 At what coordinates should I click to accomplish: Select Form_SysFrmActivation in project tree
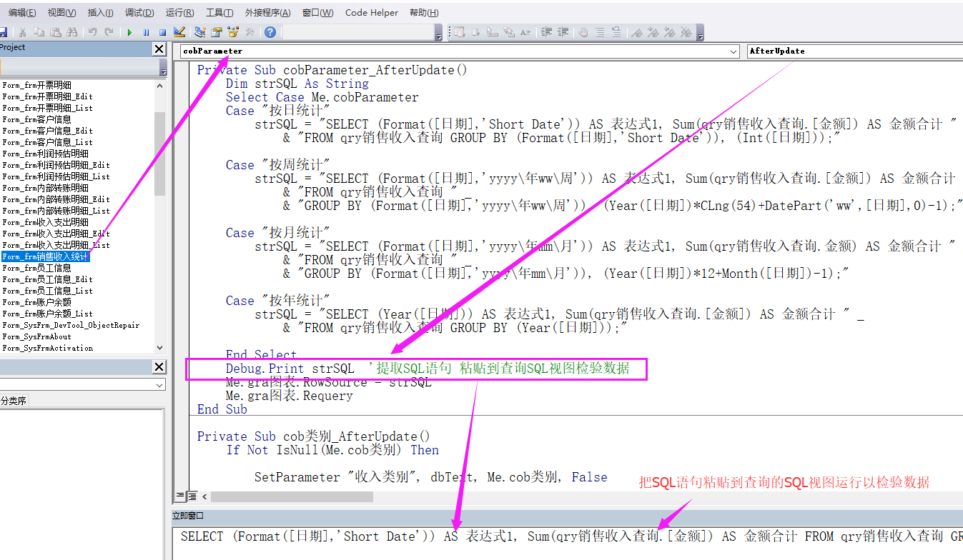coord(48,348)
